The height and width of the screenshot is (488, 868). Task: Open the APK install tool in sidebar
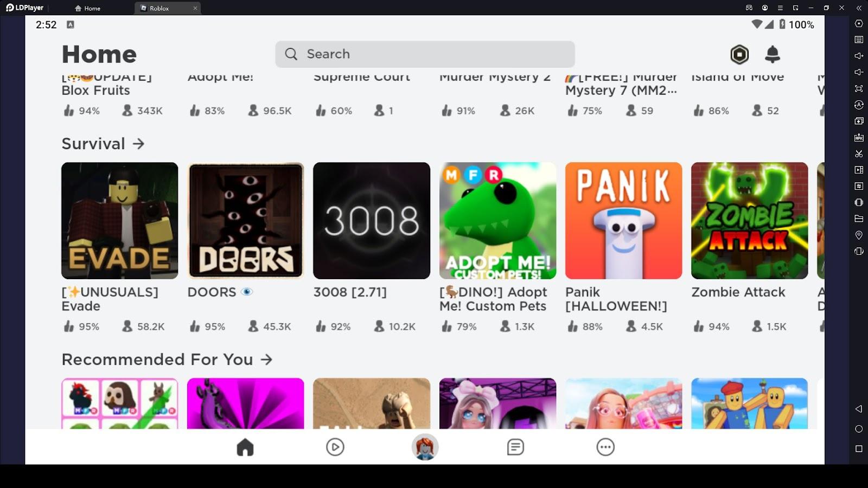tap(859, 138)
